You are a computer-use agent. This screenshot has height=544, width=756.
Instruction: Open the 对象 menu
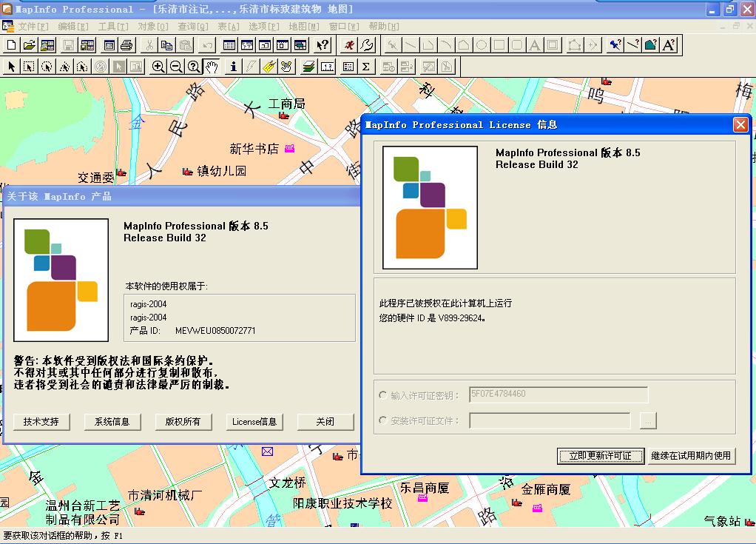point(153,27)
